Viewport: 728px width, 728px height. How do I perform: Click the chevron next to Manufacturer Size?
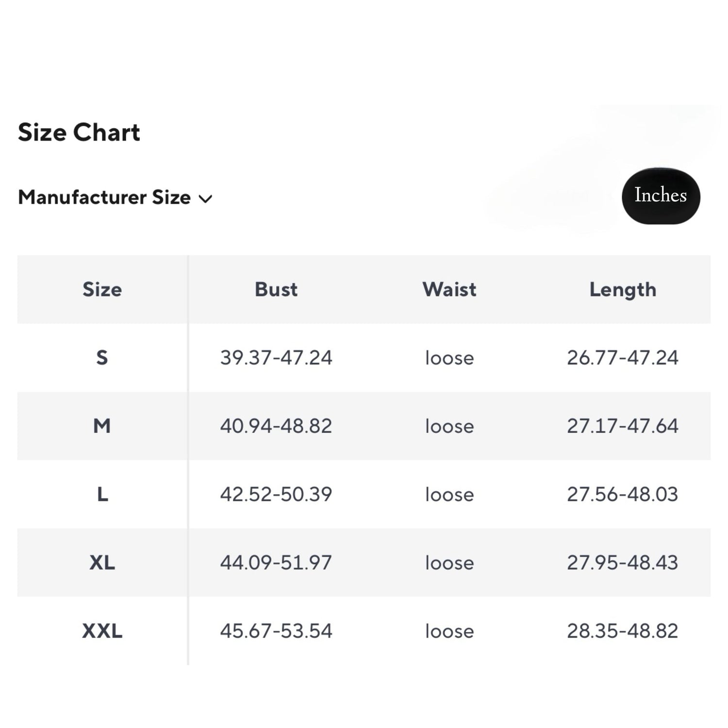[206, 199]
